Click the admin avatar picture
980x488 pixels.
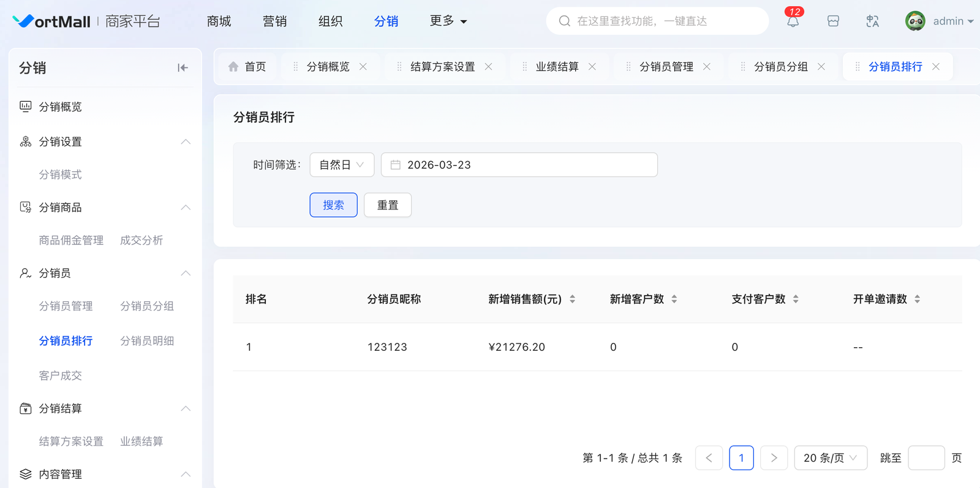[915, 21]
